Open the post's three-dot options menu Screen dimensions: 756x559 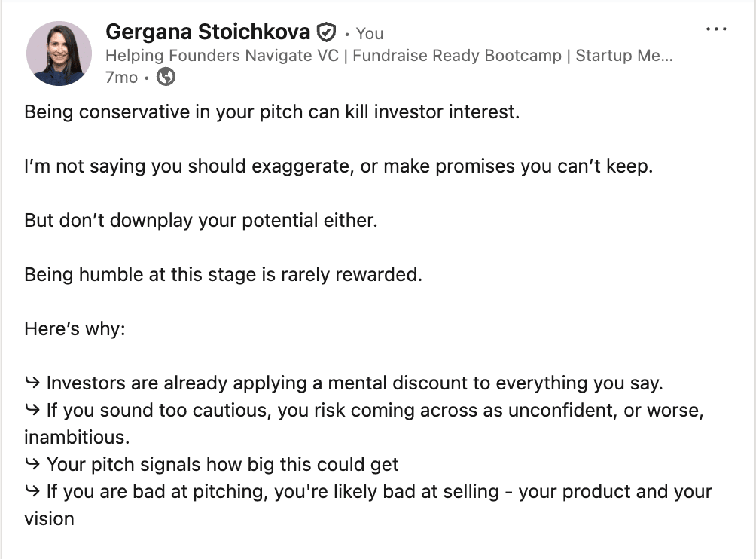(x=716, y=29)
